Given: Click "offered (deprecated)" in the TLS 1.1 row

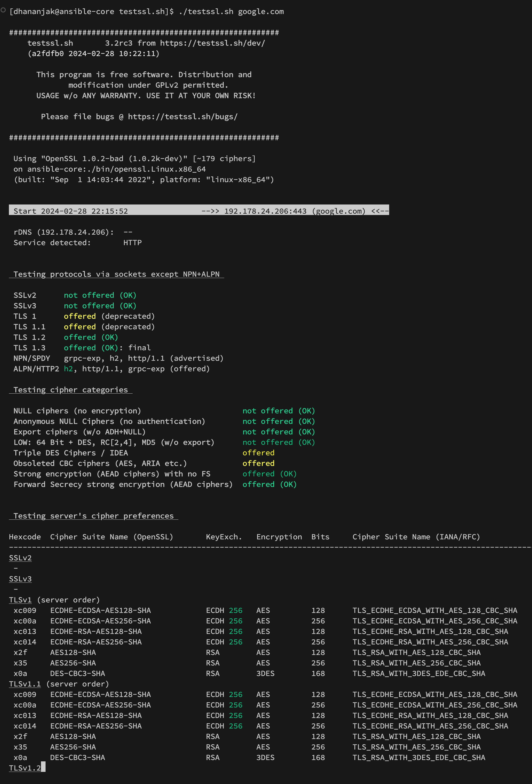Looking at the screenshot, I should [x=109, y=327].
